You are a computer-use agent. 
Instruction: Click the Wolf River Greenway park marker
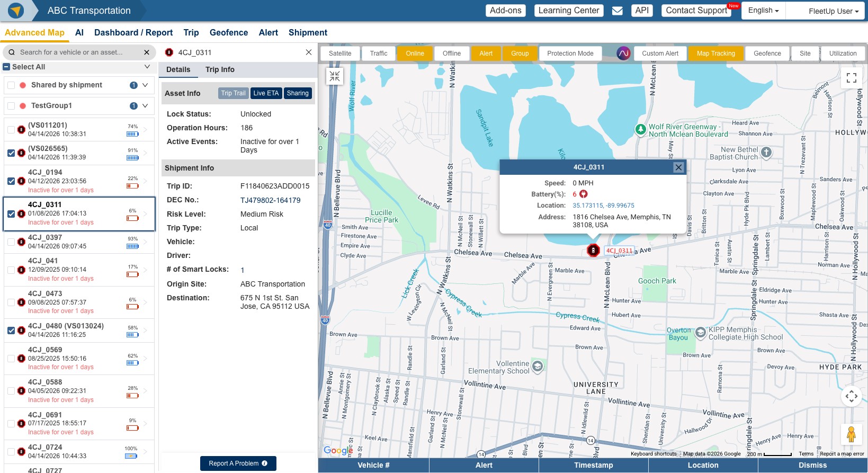tap(640, 129)
